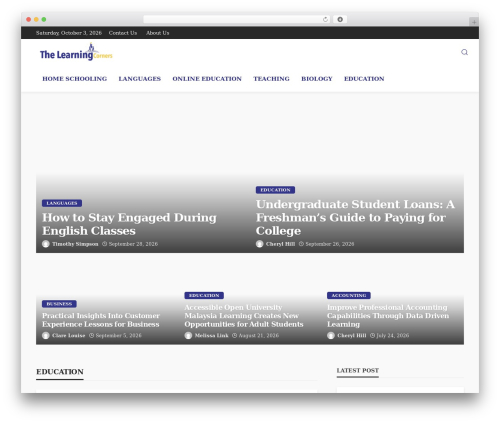500x423 pixels.
Task: Open Biology menu item
Action: [x=317, y=79]
